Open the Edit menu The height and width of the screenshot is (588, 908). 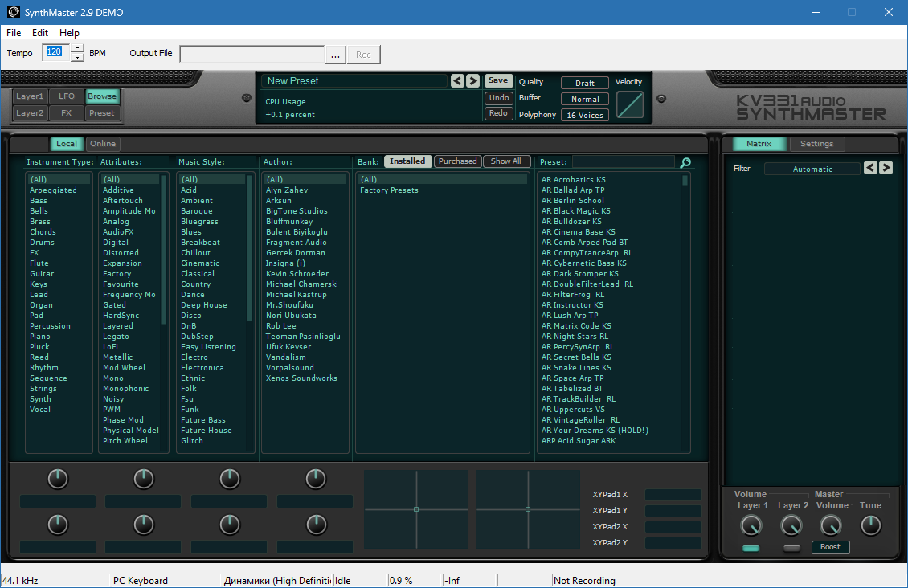click(x=40, y=33)
